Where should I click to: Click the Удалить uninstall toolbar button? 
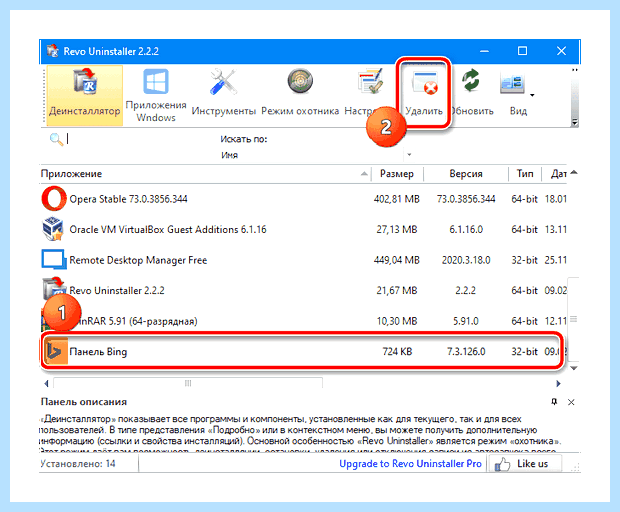pos(424,94)
